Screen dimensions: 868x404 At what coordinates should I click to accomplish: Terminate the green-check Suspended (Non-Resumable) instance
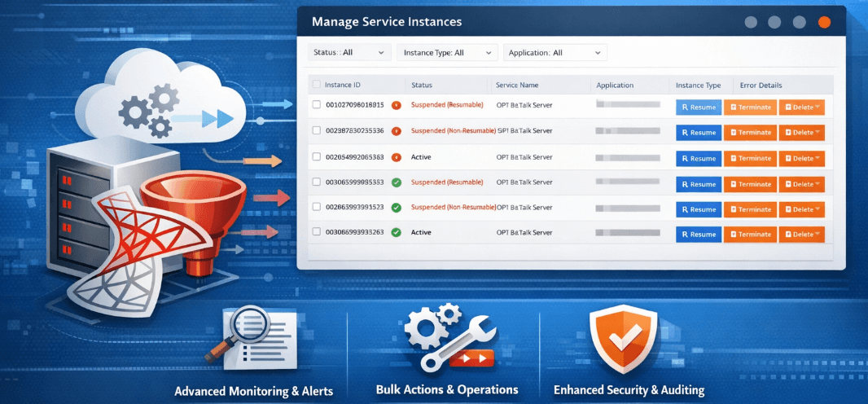tap(750, 209)
